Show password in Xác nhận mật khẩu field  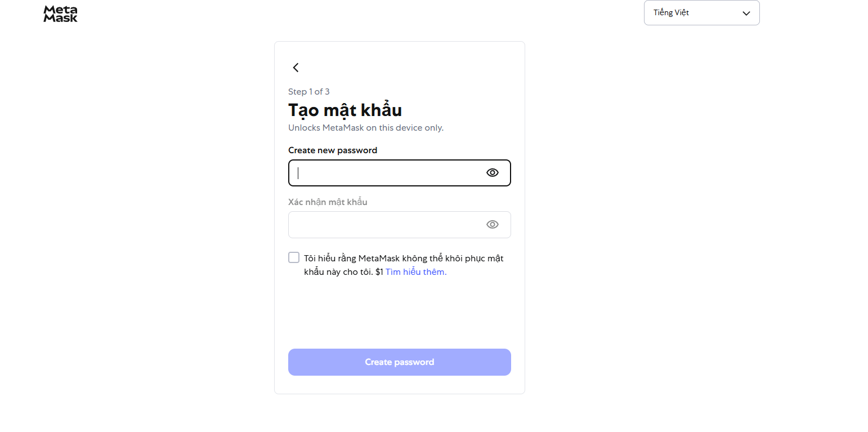coord(492,225)
